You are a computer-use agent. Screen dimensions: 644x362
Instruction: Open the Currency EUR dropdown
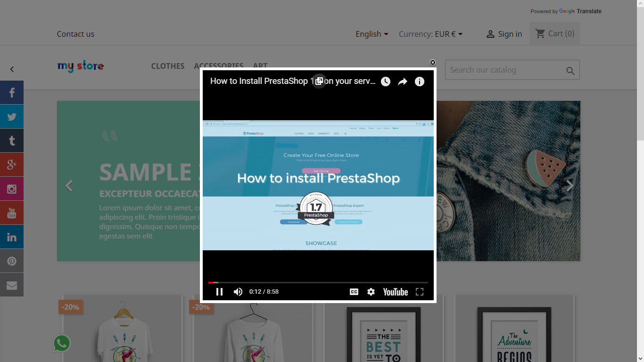431,34
